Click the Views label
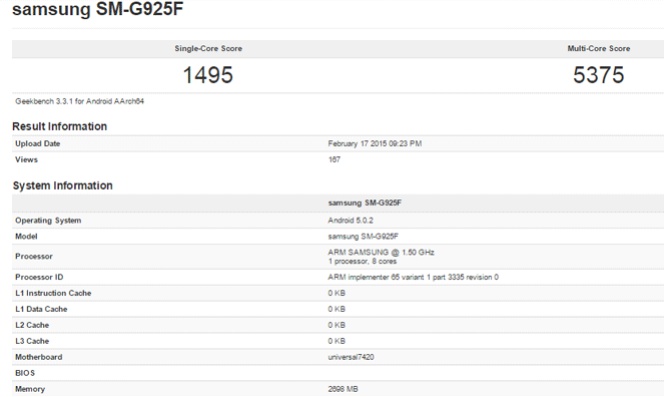This screenshot has width=664, height=397. tap(26, 160)
